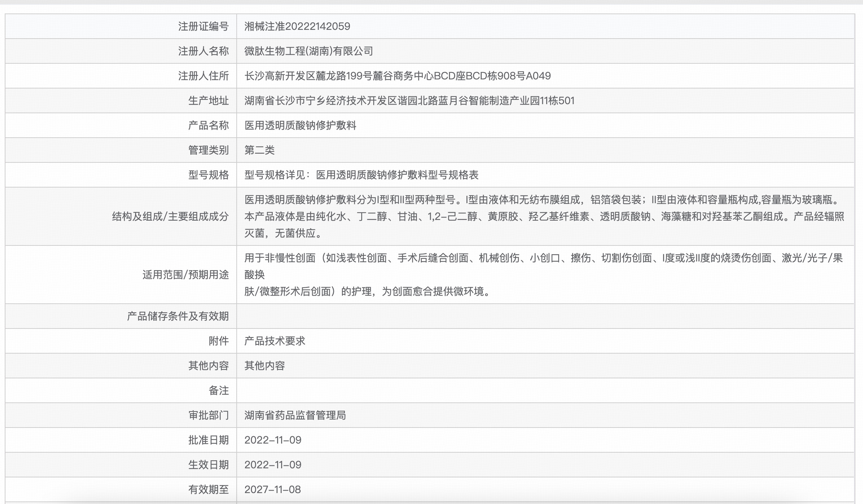Click the 附件 row label
Screen dimensions: 863x504
point(218,341)
